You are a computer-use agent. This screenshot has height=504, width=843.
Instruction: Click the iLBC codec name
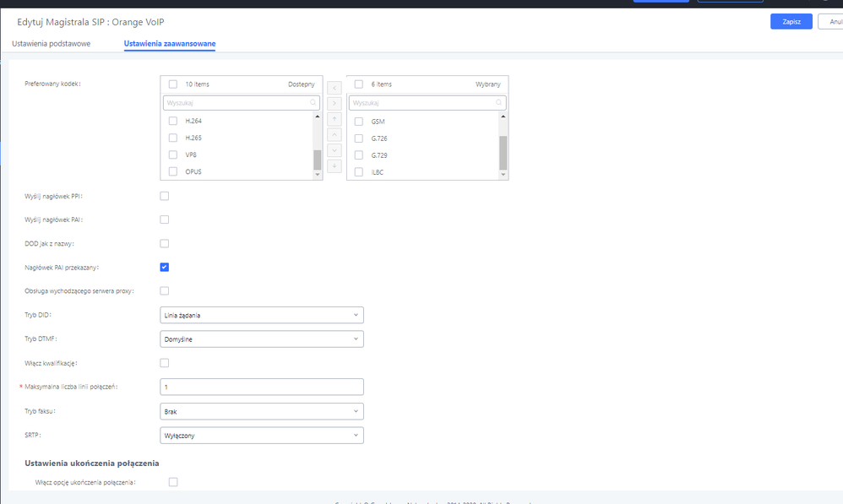point(378,172)
